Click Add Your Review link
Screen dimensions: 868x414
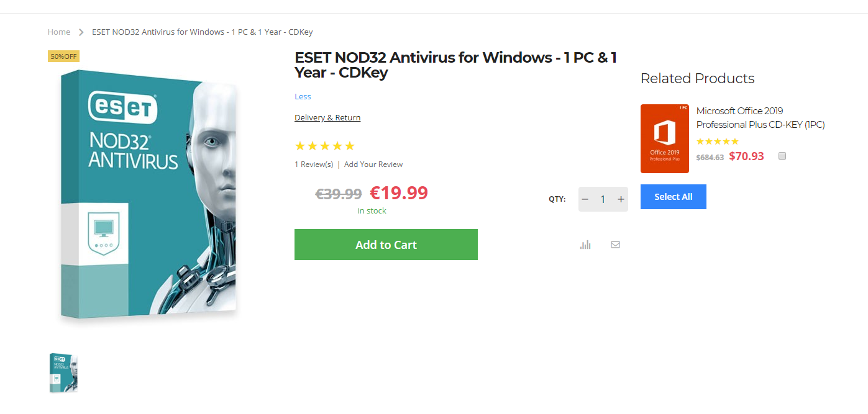click(x=373, y=164)
